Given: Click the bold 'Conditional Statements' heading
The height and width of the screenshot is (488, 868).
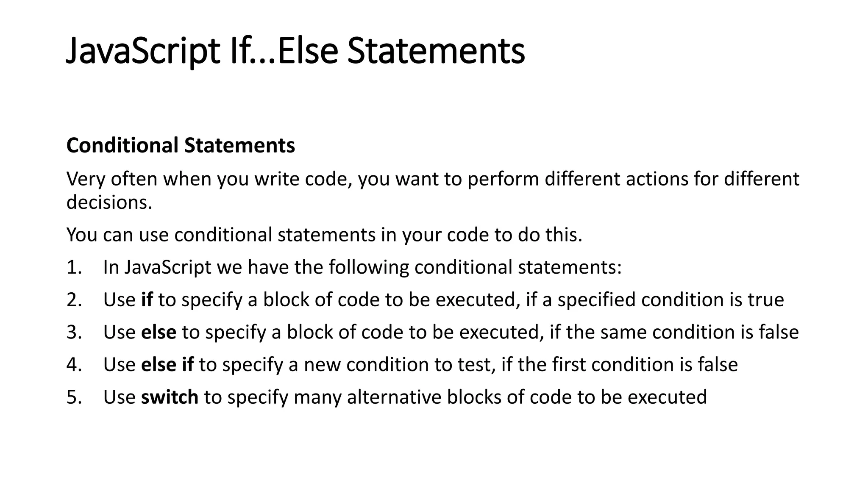Looking at the screenshot, I should coord(181,145).
